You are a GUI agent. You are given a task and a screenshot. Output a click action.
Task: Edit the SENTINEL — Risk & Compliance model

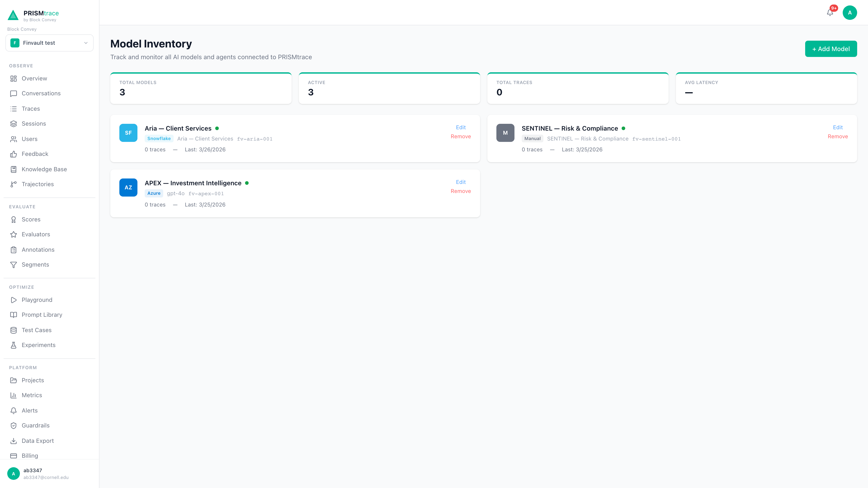click(838, 127)
